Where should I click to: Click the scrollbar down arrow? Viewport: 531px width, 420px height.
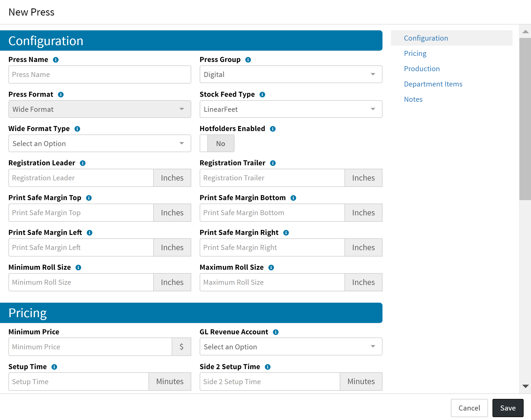tap(525, 386)
